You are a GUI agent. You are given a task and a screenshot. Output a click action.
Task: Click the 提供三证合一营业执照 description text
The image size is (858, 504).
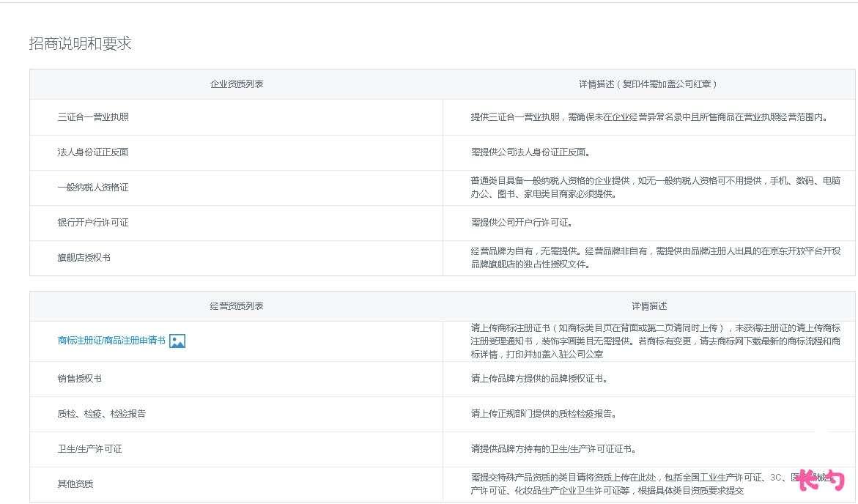tap(649, 116)
